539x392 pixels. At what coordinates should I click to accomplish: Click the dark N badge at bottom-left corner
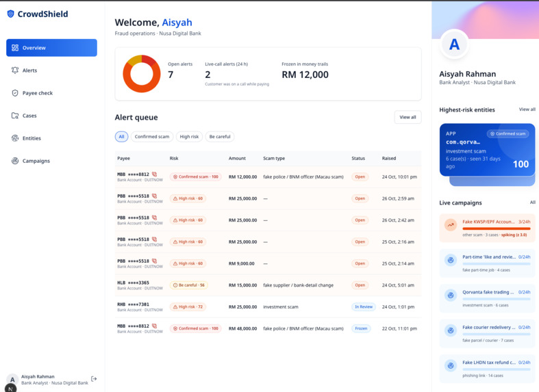(x=10, y=388)
